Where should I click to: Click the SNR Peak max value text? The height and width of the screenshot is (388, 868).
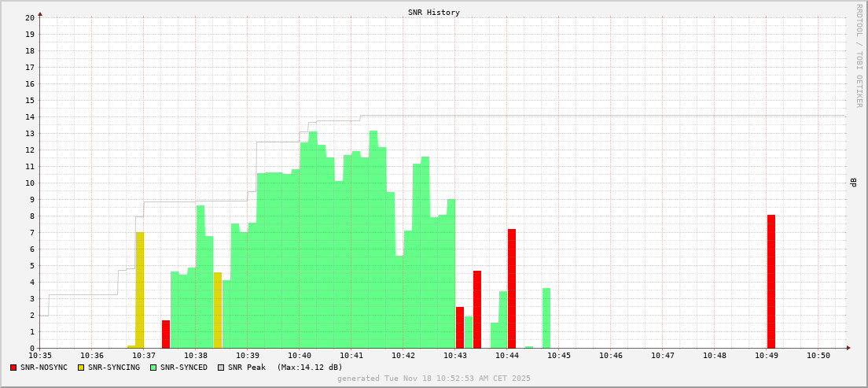(x=309, y=368)
